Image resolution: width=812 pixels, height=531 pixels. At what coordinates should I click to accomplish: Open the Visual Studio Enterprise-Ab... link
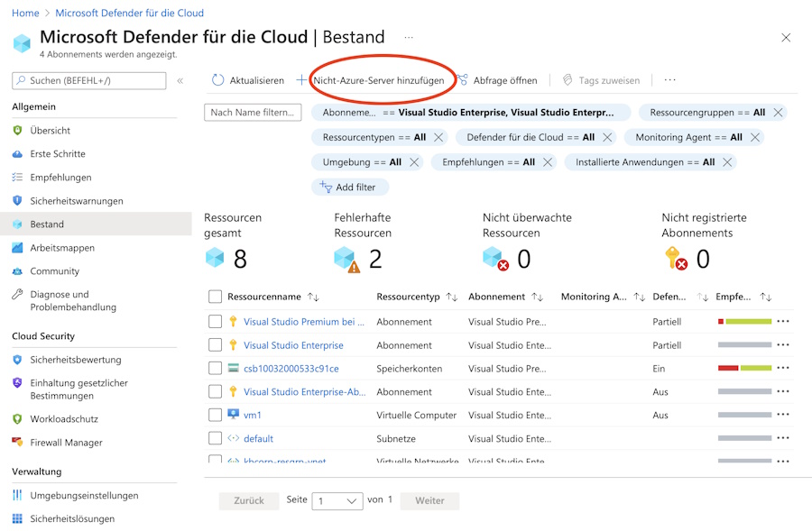click(305, 392)
